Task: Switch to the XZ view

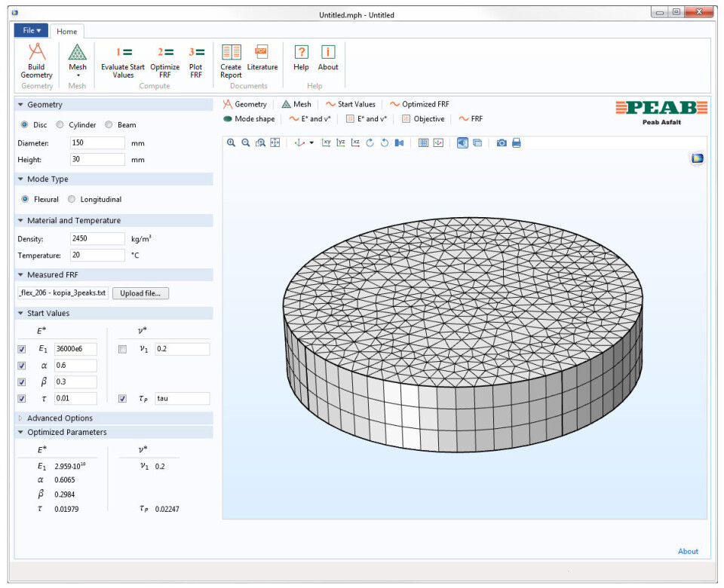Action: point(355,143)
